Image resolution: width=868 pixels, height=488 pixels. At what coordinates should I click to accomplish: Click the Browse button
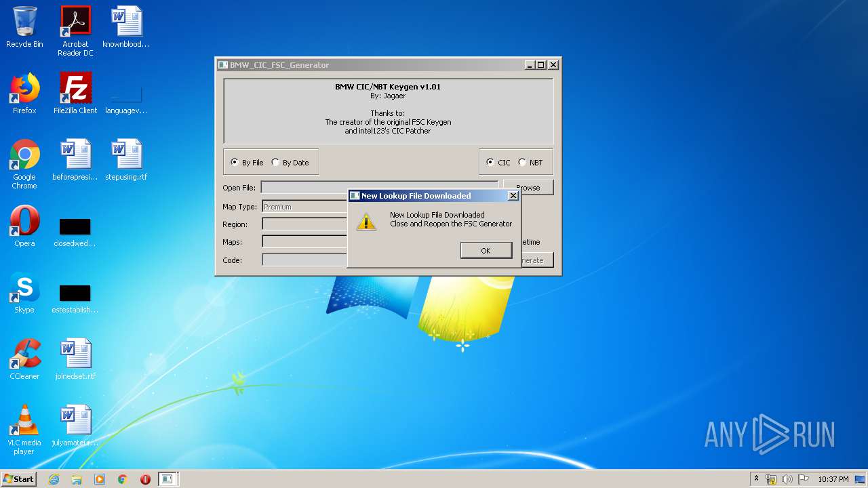(x=528, y=187)
